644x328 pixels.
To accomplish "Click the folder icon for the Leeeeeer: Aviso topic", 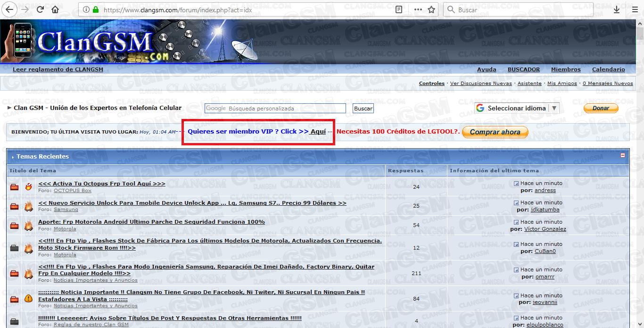I will pyautogui.click(x=15, y=321).
